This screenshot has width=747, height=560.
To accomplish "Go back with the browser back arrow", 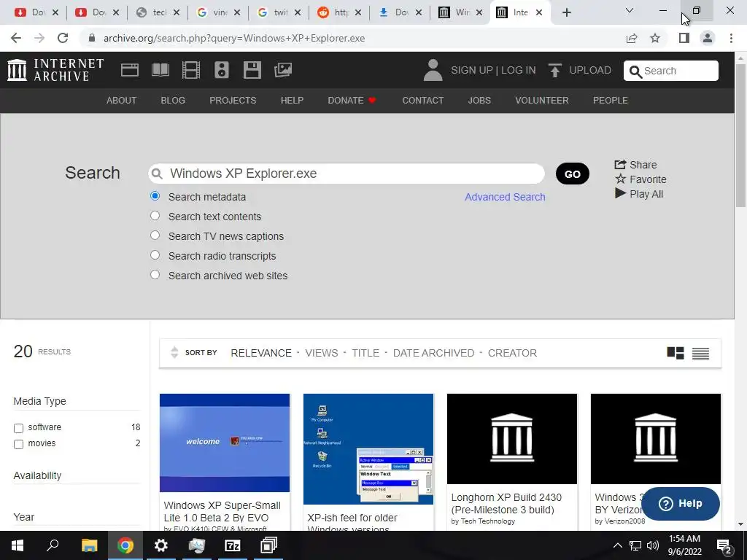I will pos(16,38).
